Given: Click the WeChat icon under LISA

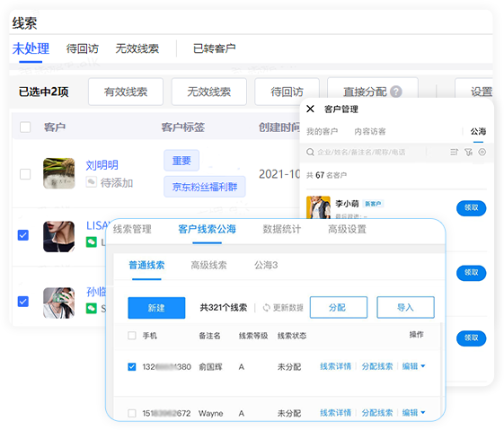Looking at the screenshot, I should pos(92,241).
